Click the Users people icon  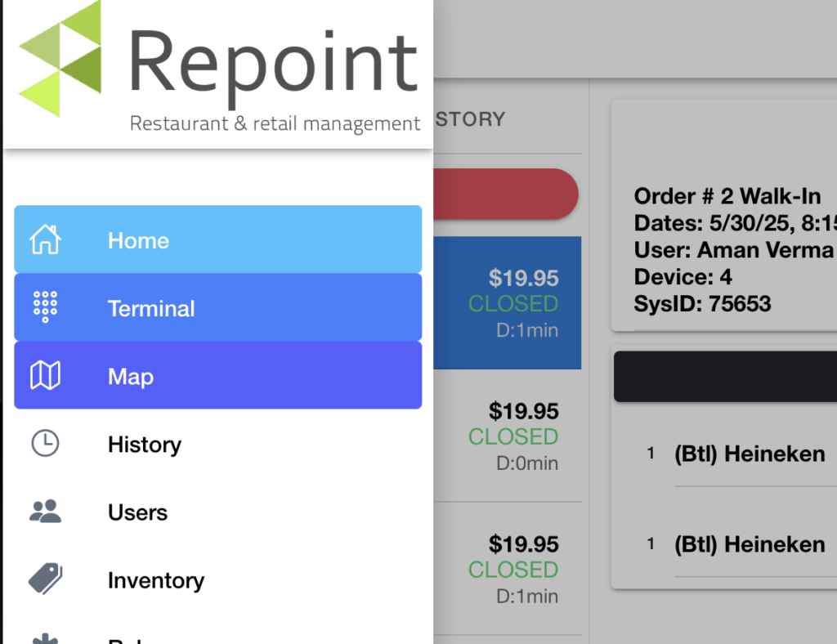point(46,511)
